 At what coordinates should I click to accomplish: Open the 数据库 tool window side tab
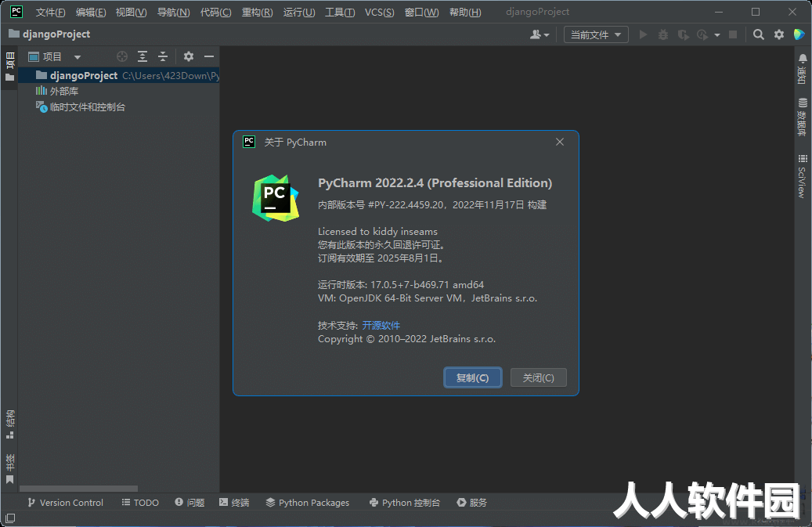802,117
